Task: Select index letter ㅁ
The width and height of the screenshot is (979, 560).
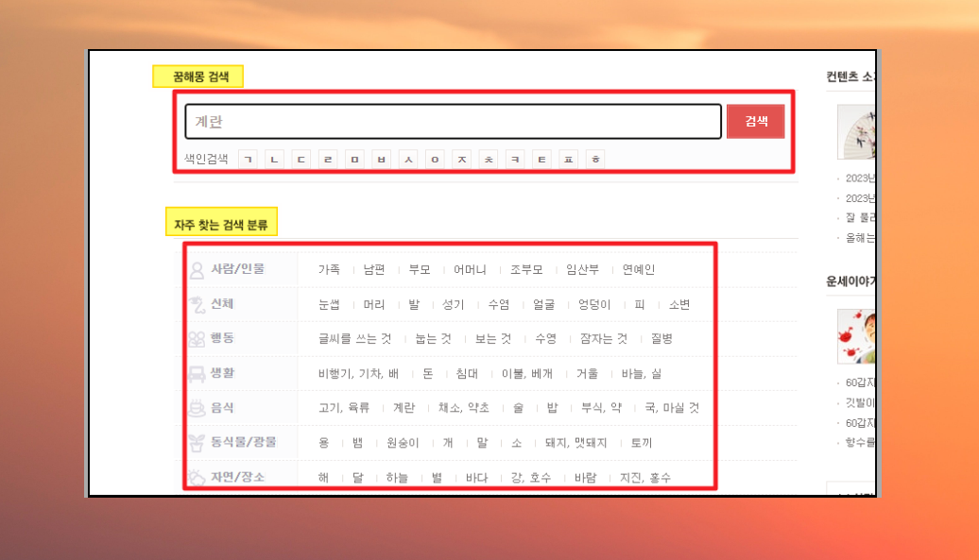Action: click(354, 159)
